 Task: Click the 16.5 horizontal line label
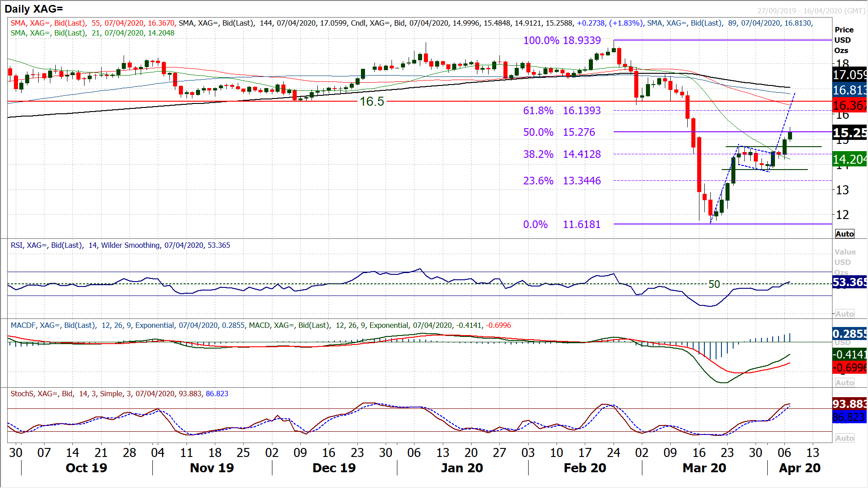(x=372, y=102)
